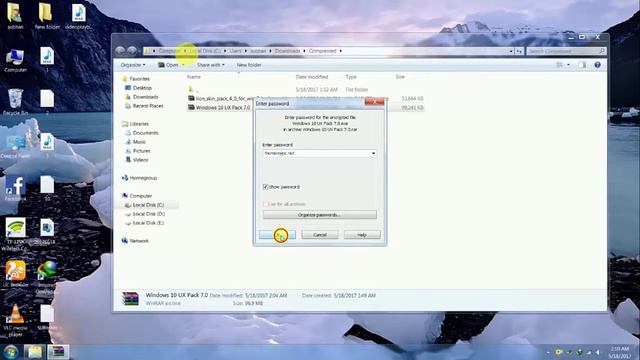Click the Open toolbar button
This screenshot has width=640, height=360.
(168, 65)
